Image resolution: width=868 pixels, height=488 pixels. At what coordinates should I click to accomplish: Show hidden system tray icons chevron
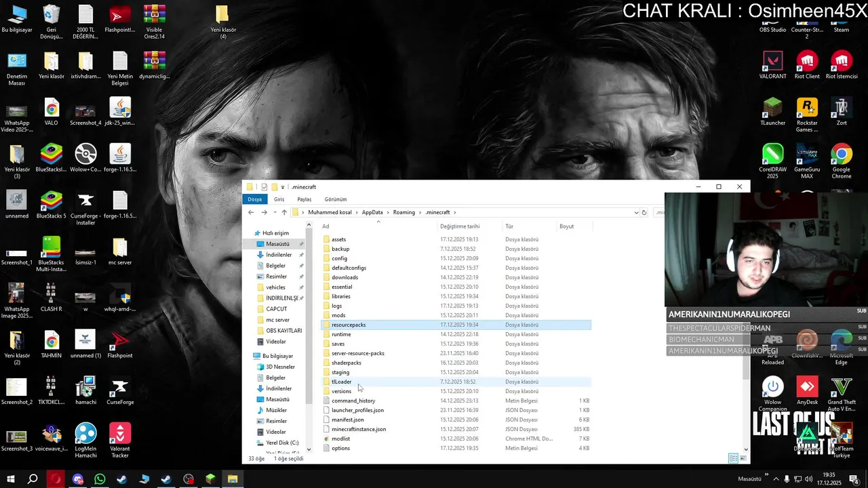[x=776, y=479]
